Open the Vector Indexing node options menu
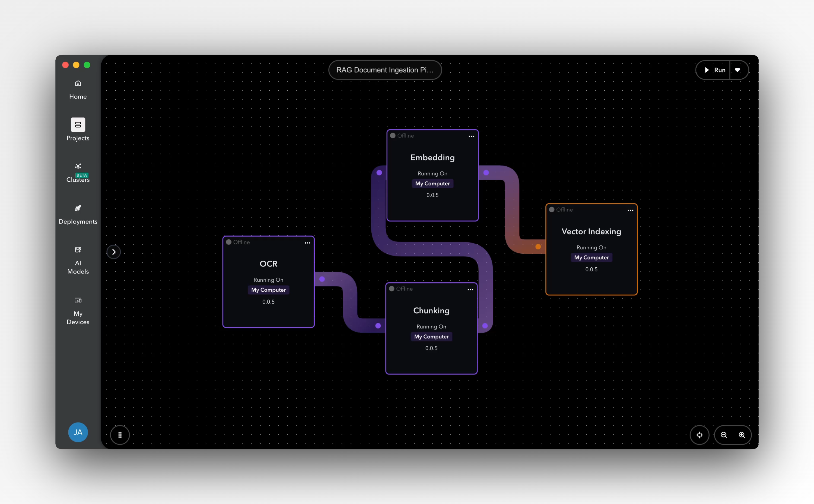Viewport: 814px width, 504px height. coord(630,210)
